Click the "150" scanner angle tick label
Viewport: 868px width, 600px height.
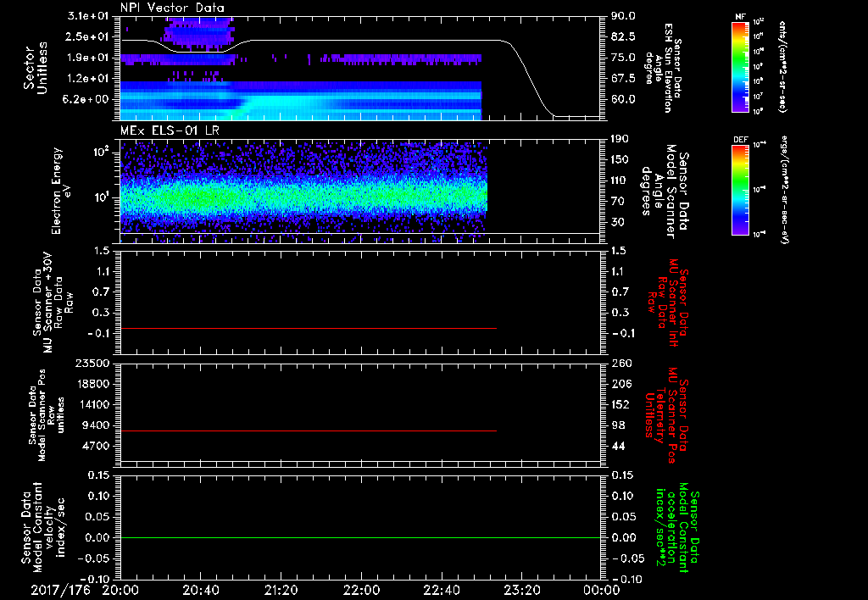pos(620,159)
